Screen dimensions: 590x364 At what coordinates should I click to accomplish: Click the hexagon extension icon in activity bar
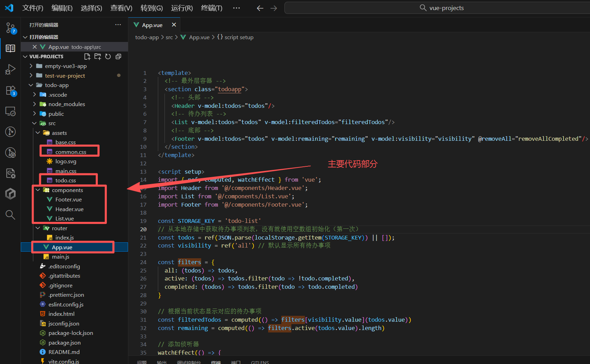[10, 194]
